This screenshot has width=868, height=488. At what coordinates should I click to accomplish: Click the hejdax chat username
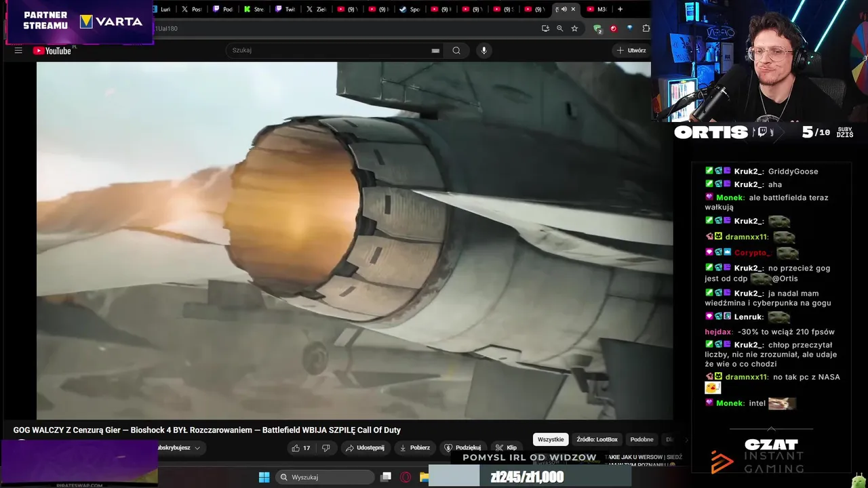[x=718, y=332]
